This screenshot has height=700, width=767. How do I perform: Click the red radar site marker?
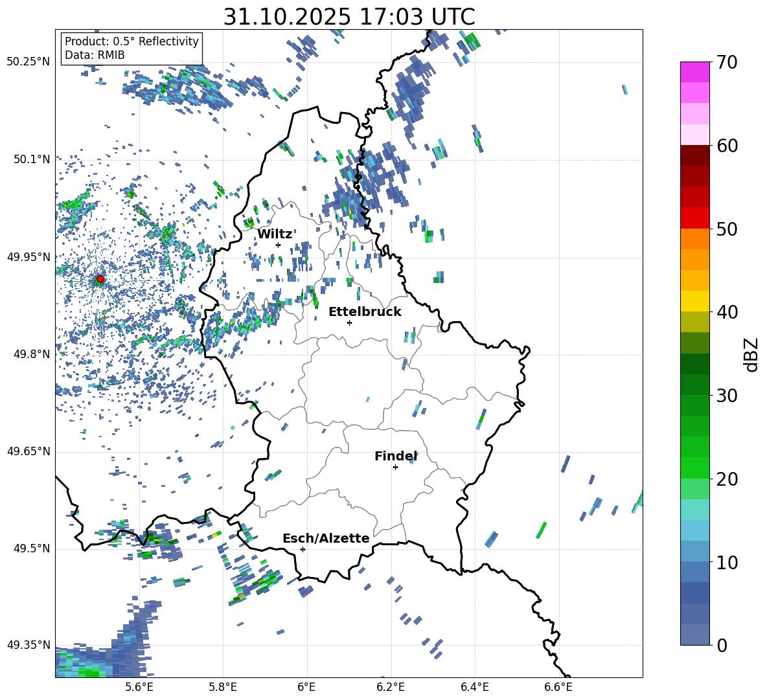pyautogui.click(x=100, y=279)
